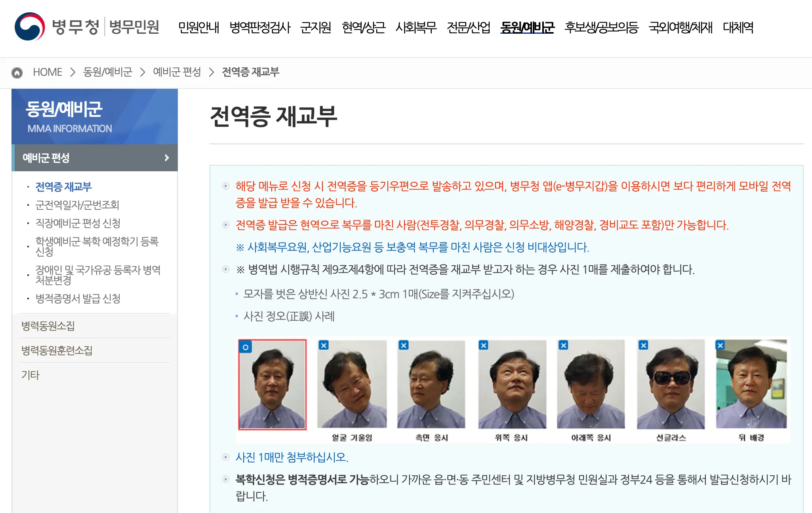812x513 pixels.
Task: Click the blue O mark on the correct photo
Action: point(246,347)
